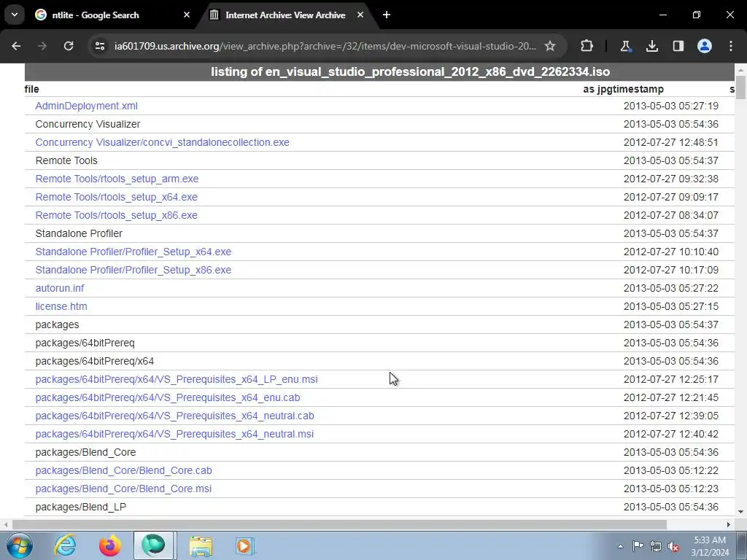Launch Firefox from the taskbar
Screen dimensions: 747x560
coord(109,545)
